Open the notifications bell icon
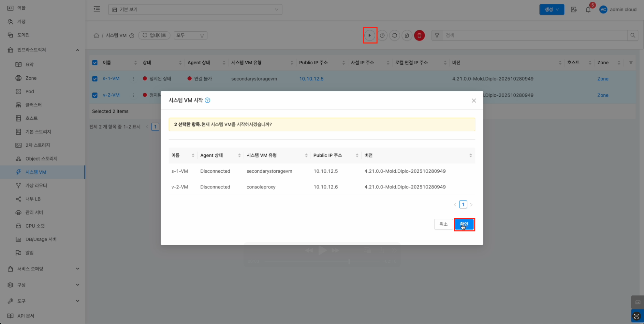 click(588, 10)
